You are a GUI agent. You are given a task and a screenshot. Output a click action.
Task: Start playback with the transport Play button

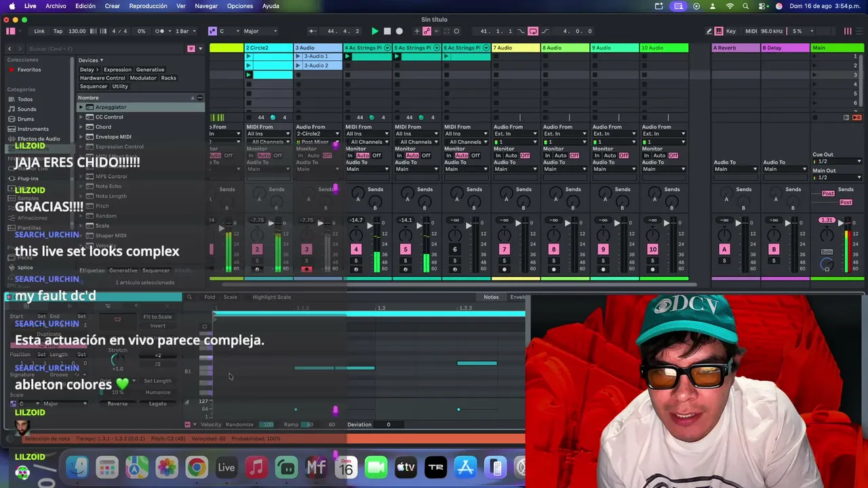click(x=375, y=31)
